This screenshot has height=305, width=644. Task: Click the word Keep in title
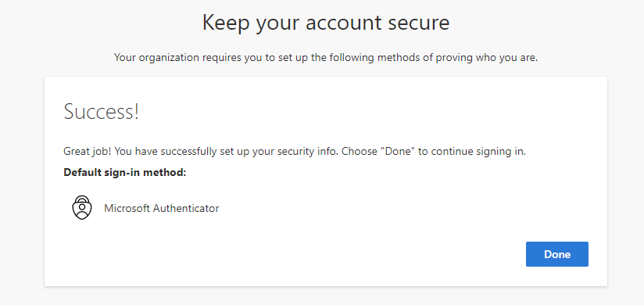(226, 24)
